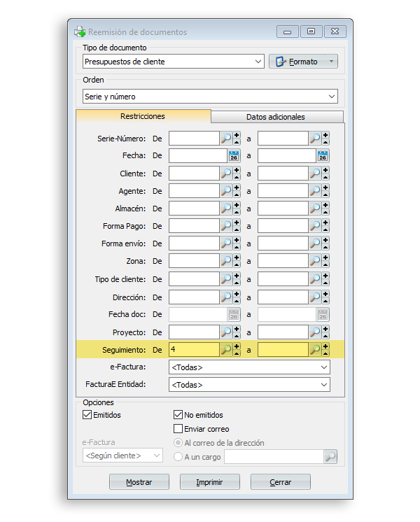This screenshot has height=522, width=420.
Task: Select the Restricciones tab
Action: [143, 116]
